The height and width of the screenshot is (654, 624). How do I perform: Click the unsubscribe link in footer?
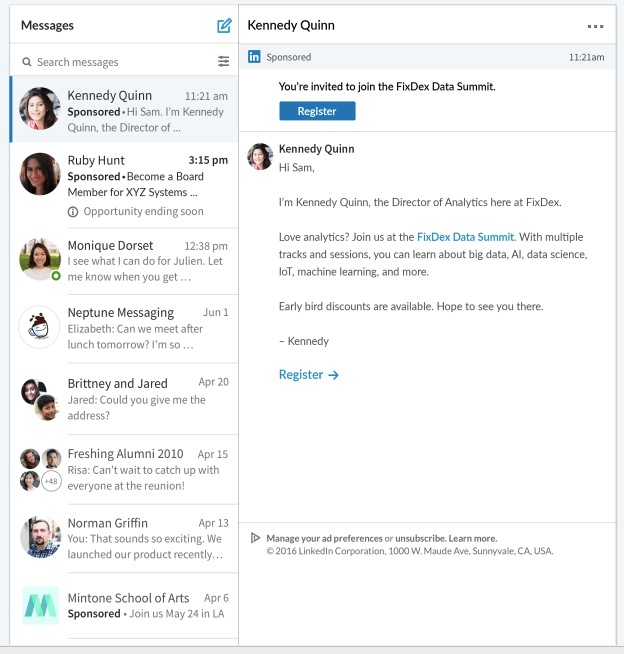(420, 539)
